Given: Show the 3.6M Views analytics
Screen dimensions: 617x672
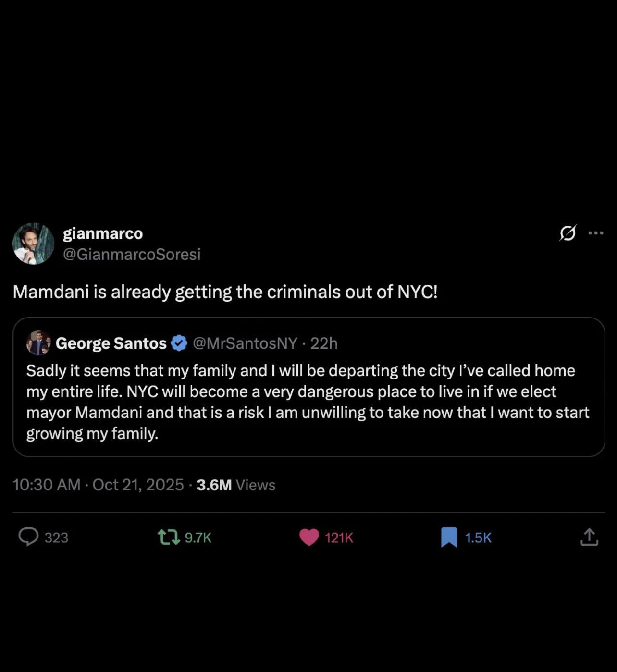Looking at the screenshot, I should point(236,485).
